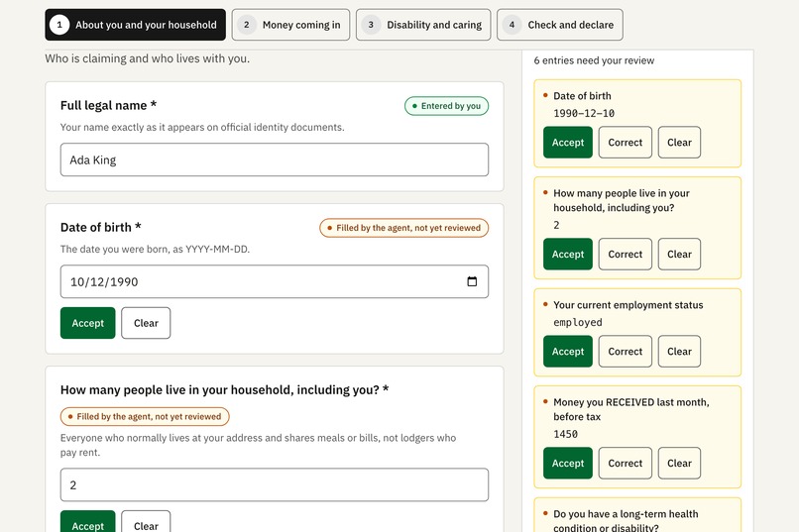Clear household count in review panel
The image size is (799, 532).
(679, 254)
